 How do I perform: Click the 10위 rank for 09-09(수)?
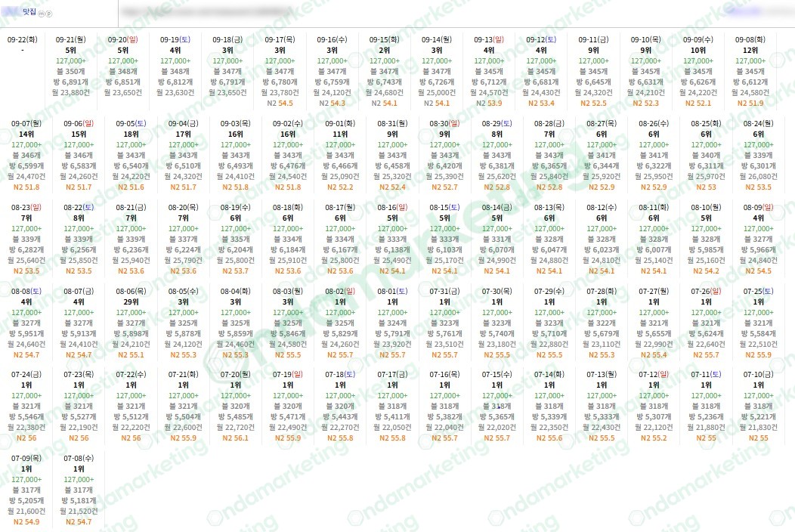pos(698,50)
